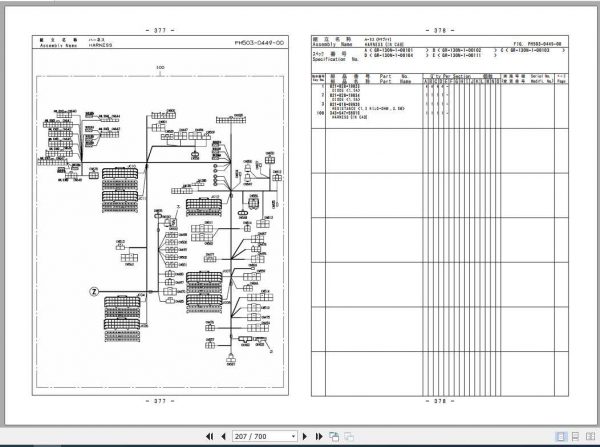Click the Specification No. label
The height and width of the screenshot is (447, 600).
click(x=335, y=57)
